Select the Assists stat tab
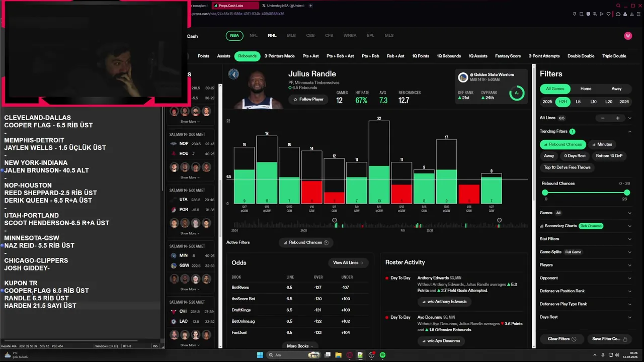644x362 pixels. pos(224,56)
